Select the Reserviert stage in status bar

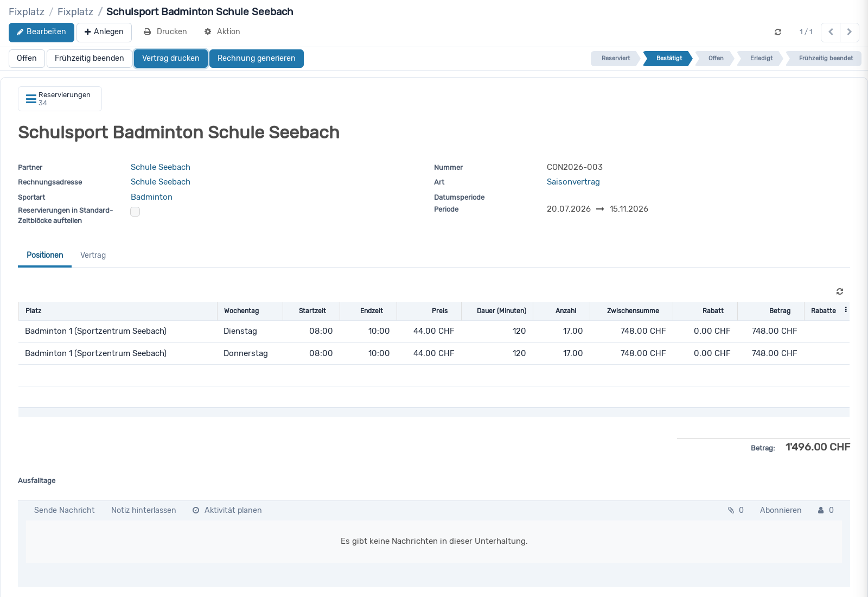click(616, 59)
